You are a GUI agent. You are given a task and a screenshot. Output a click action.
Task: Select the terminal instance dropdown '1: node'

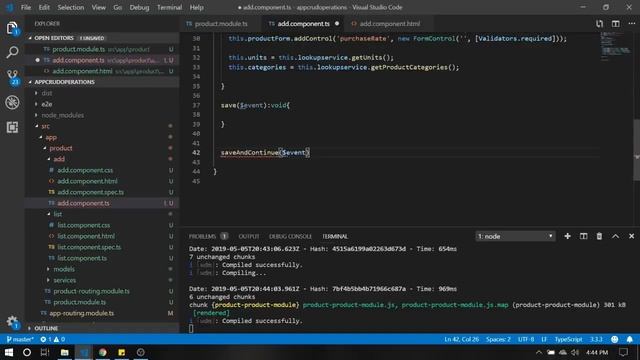(x=515, y=236)
